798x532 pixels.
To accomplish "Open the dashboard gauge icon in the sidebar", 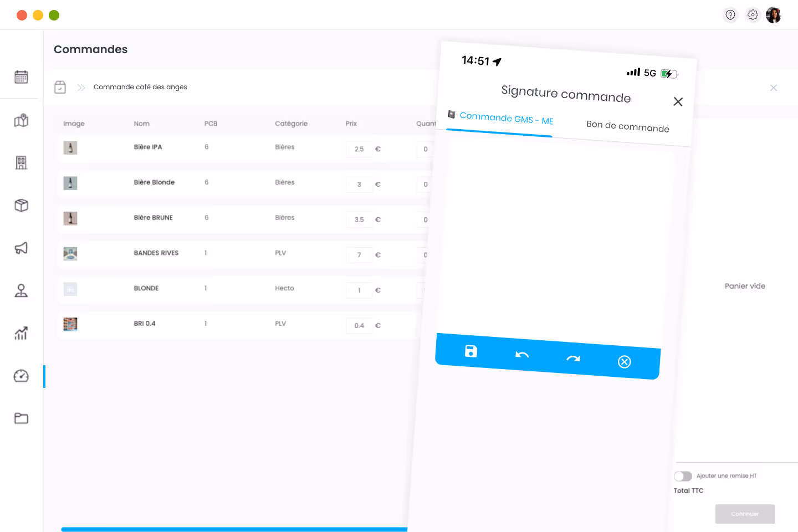I will 21,376.
